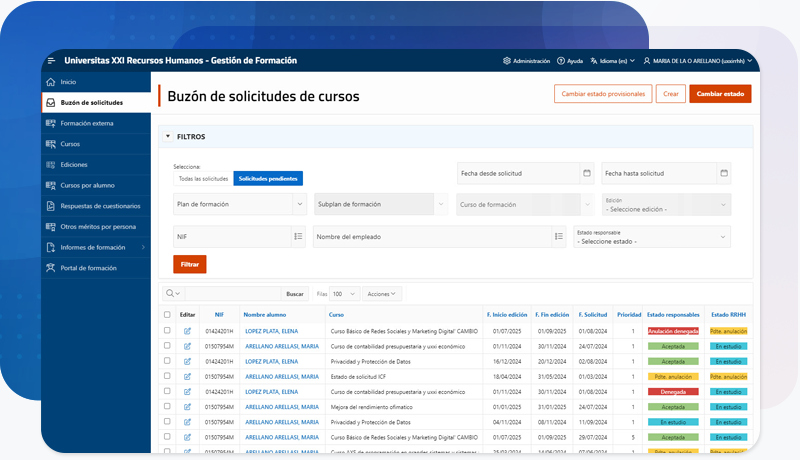Viewport: 800px width, 460px height.
Task: Check the first row checkbox in table
Action: (167, 330)
